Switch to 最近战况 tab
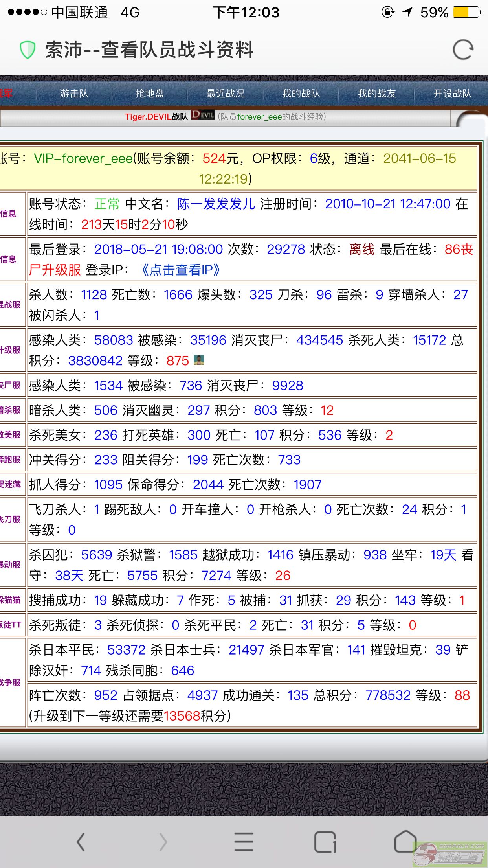488x868 pixels. point(226,93)
